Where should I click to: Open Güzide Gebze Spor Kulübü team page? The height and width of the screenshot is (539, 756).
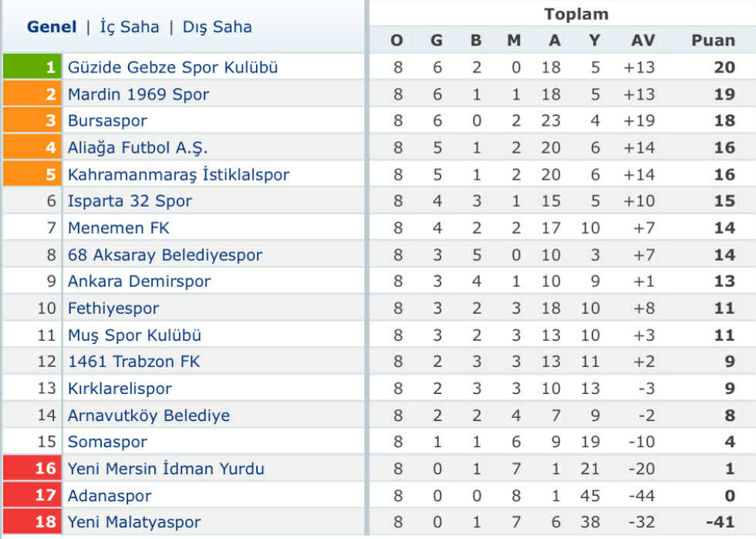click(173, 67)
